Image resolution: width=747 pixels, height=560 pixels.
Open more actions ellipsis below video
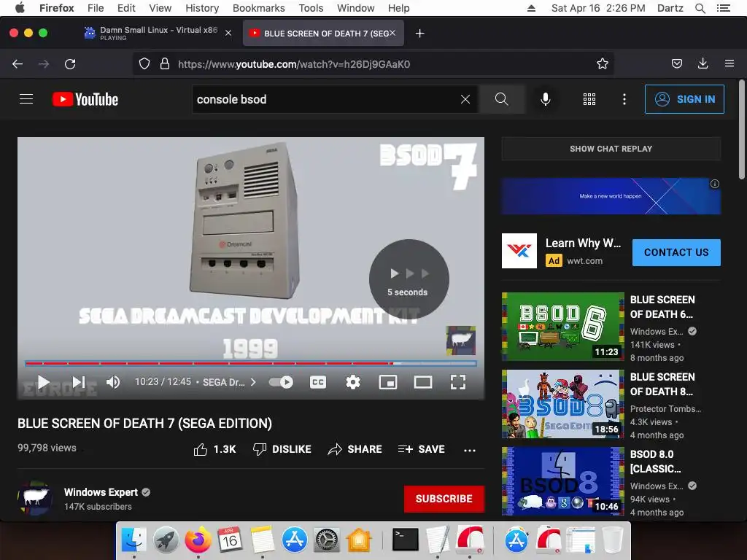point(469,450)
